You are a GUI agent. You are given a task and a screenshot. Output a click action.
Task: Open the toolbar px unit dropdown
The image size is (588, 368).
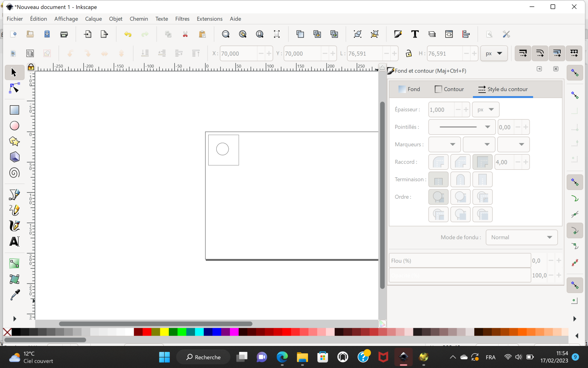pyautogui.click(x=494, y=54)
